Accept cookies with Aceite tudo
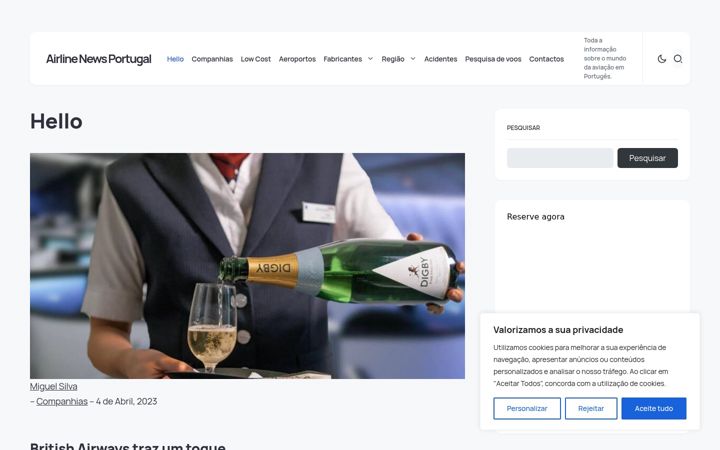 pyautogui.click(x=654, y=408)
